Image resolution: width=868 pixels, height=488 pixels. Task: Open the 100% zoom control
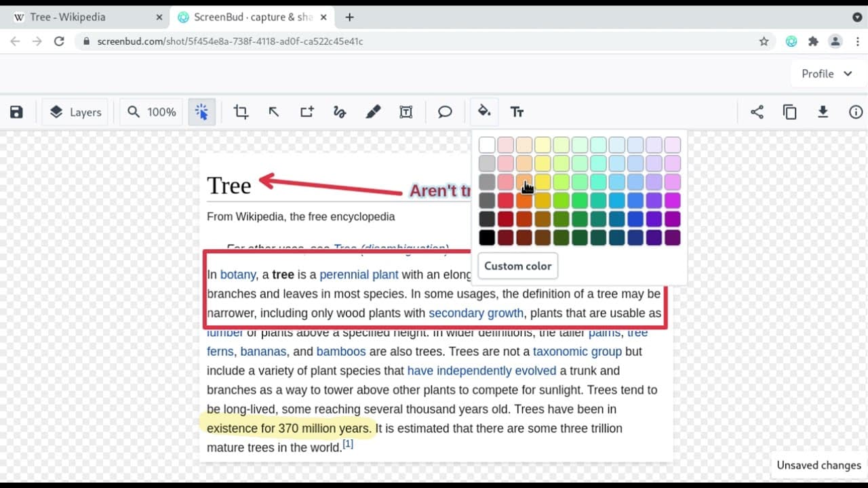[x=151, y=112]
